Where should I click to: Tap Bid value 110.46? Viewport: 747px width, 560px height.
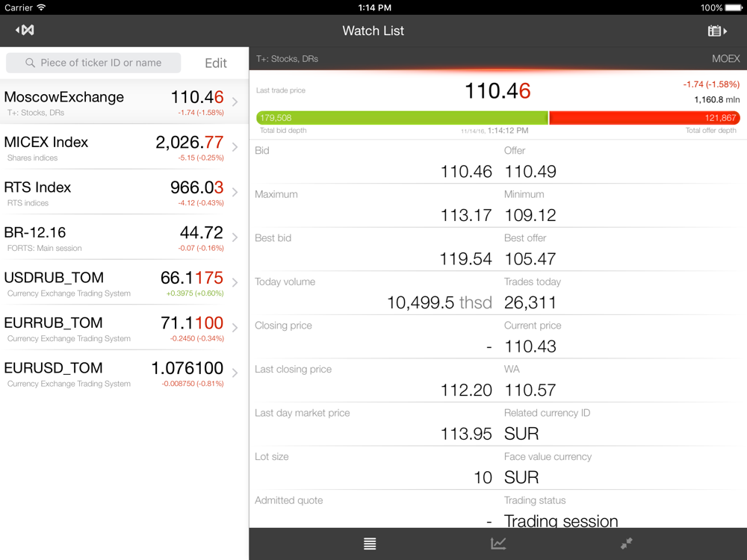(x=466, y=172)
